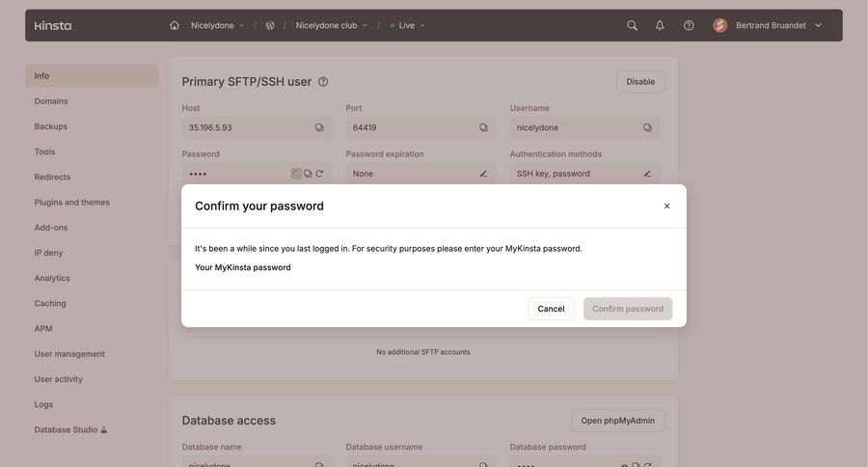Close the Confirm your password dialog
Viewport: 868px width, 467px height.
pyautogui.click(x=667, y=206)
